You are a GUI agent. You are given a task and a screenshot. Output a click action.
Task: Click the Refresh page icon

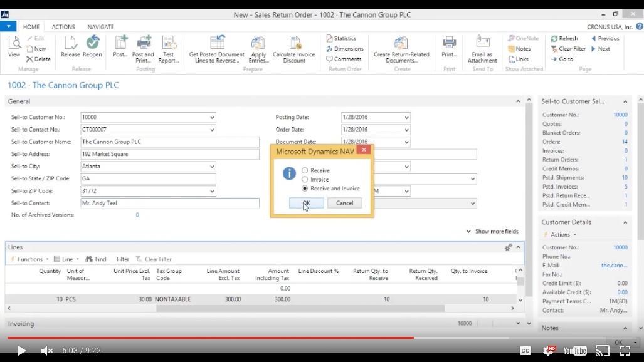554,39
